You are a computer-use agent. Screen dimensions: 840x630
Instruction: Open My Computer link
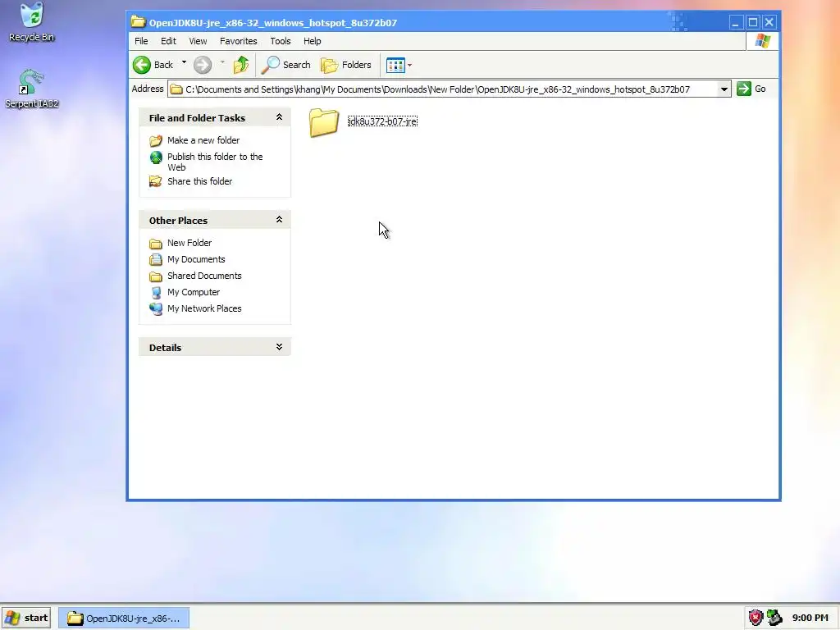pos(194,293)
